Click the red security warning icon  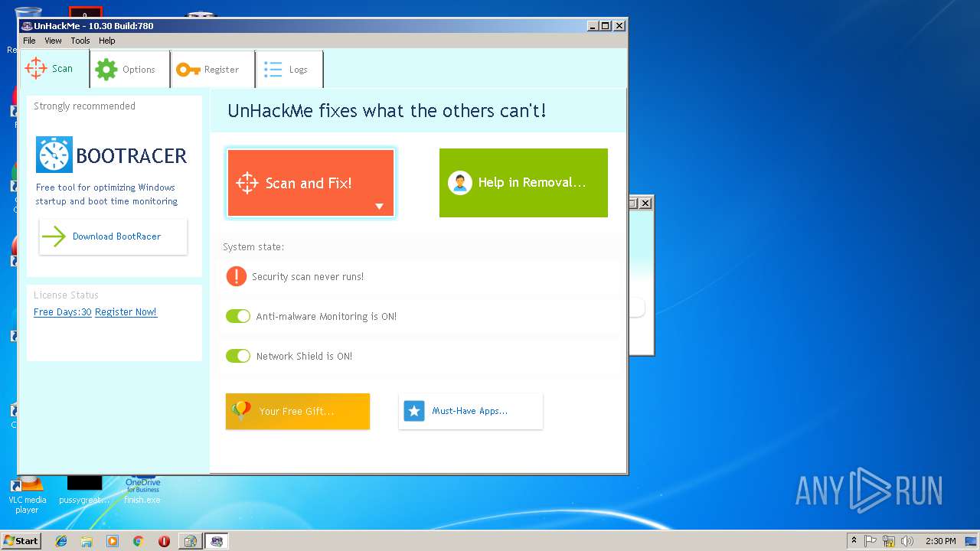[x=237, y=276]
